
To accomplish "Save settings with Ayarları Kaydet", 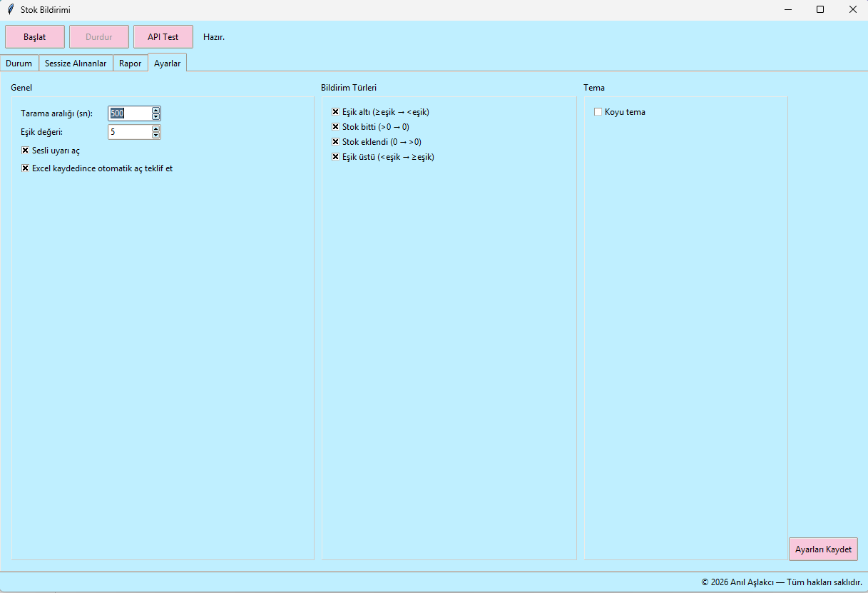I will tap(823, 549).
